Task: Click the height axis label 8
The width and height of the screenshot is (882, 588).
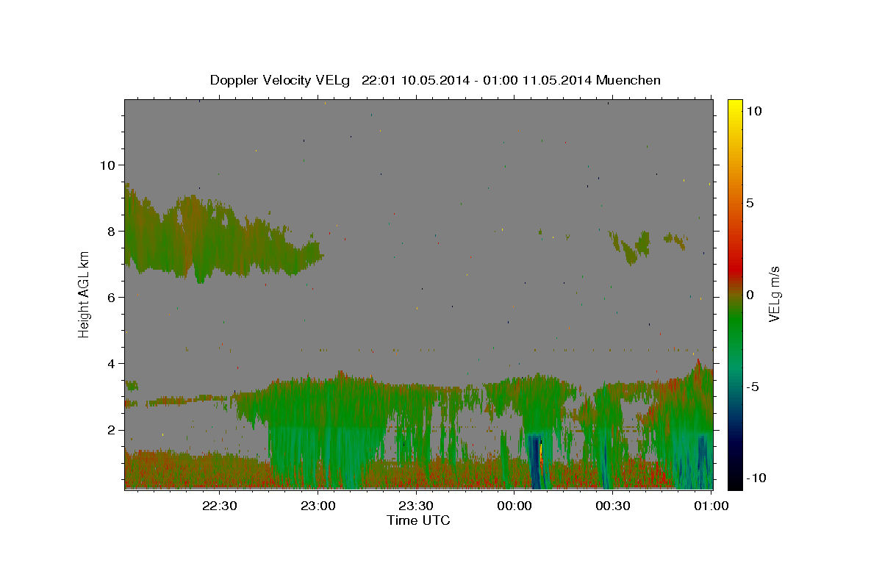Action: click(x=112, y=231)
